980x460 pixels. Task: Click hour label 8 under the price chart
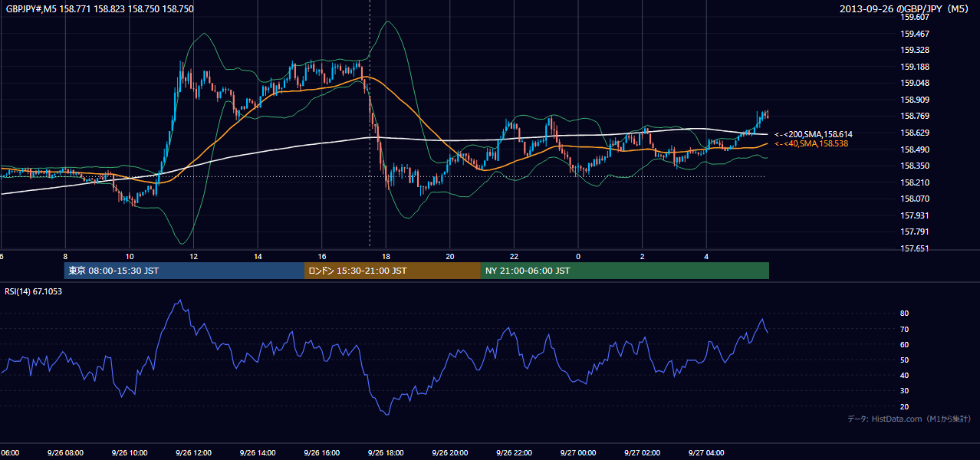pyautogui.click(x=65, y=257)
